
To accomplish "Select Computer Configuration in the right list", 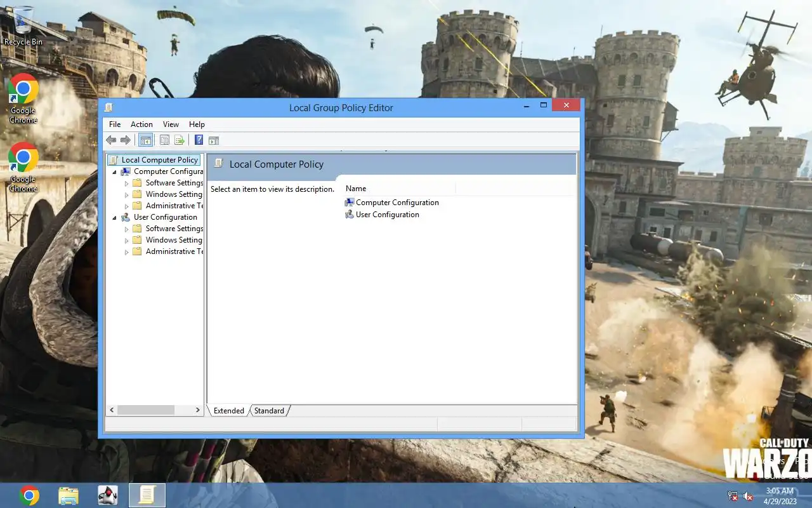I will pyautogui.click(x=391, y=203).
